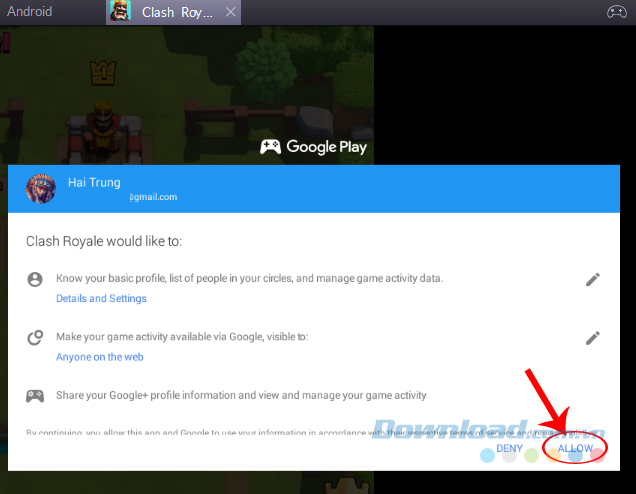Image resolution: width=636 pixels, height=494 pixels.
Task: Click the "Clash Royale would like to:" heading
Action: coord(104,241)
